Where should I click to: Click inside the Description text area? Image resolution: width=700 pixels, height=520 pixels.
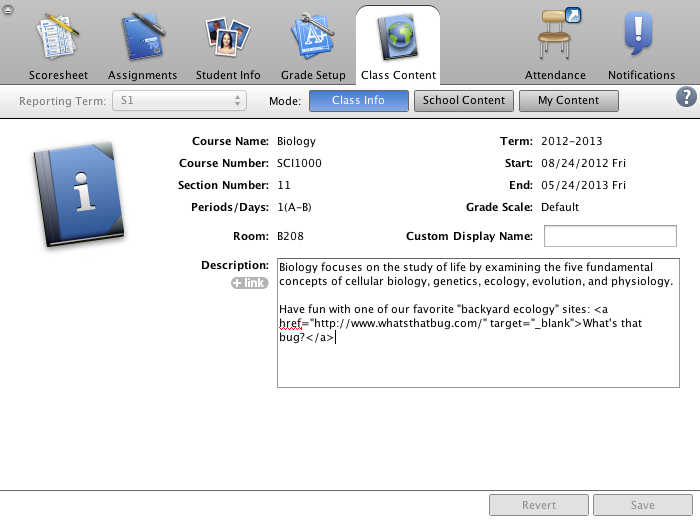(x=478, y=323)
